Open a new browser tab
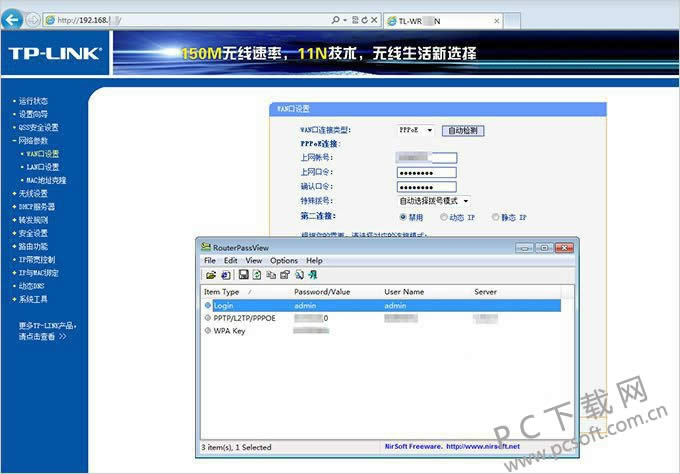This screenshot has height=474, width=680. coord(512,21)
